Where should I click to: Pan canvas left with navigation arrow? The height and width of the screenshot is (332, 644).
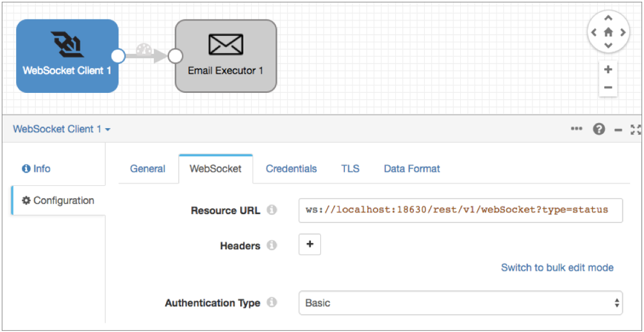tap(594, 32)
